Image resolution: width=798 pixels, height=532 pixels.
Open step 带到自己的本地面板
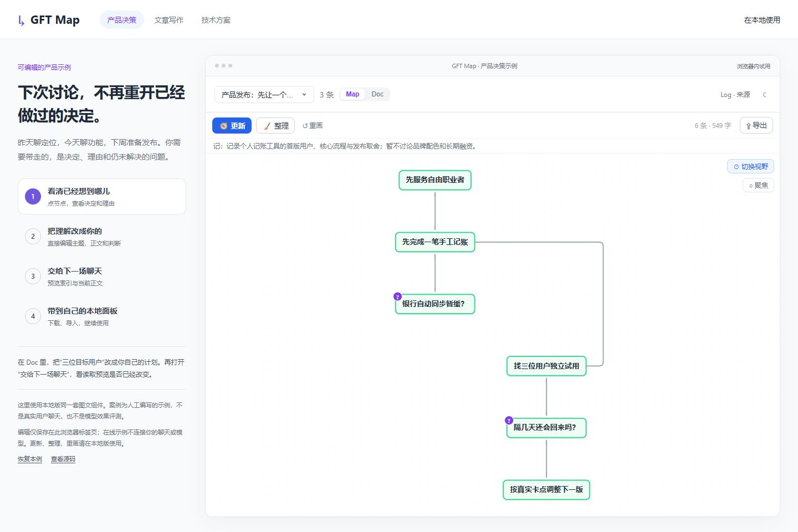coord(102,316)
